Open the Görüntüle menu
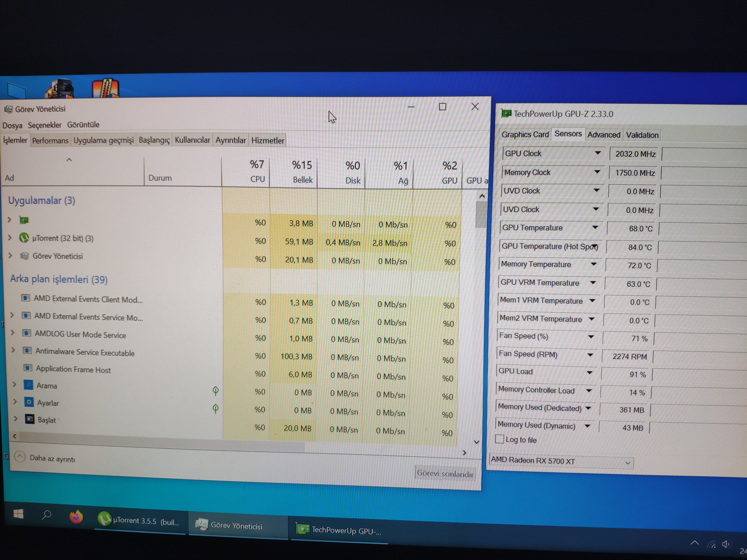Screen dimensions: 747x560 [x=83, y=125]
